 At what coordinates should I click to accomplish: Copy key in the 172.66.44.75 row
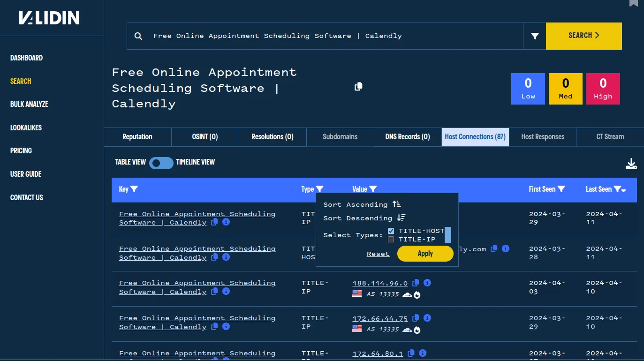214,326
